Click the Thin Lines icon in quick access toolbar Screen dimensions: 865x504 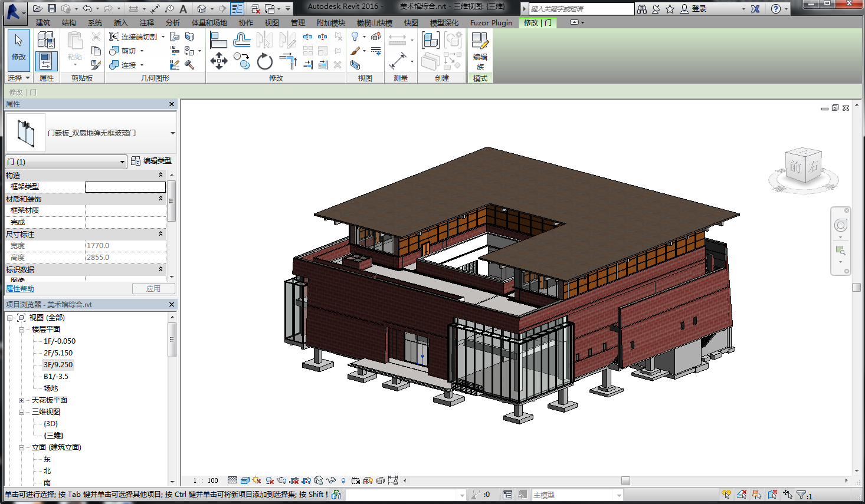[237, 8]
